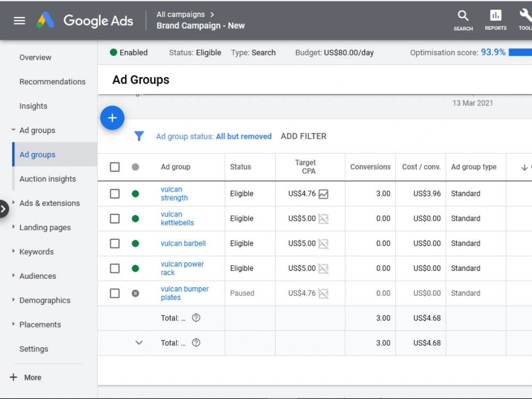Click ADD FILTER

(x=304, y=136)
